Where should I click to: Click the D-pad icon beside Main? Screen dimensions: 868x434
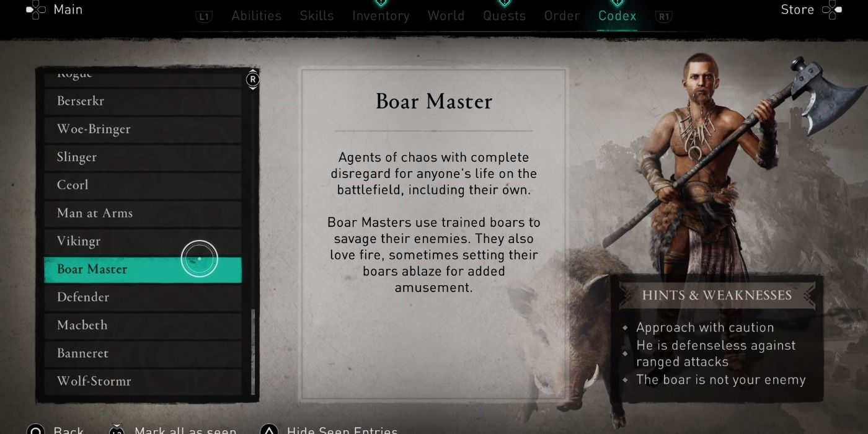pos(37,9)
